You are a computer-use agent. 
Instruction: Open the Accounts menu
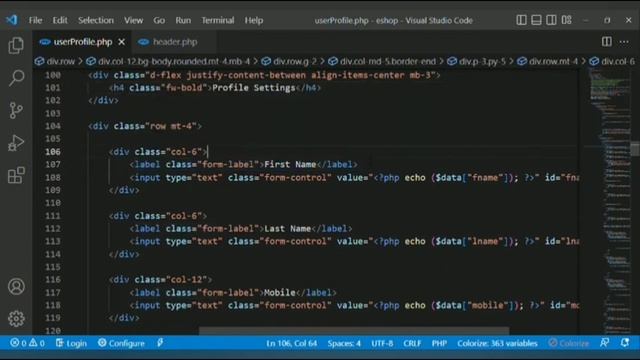tap(16, 287)
